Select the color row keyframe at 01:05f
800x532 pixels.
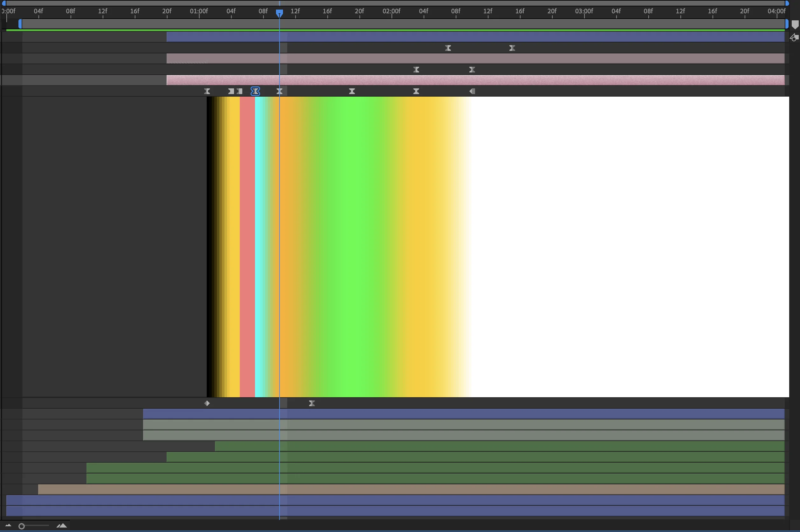pyautogui.click(x=240, y=91)
